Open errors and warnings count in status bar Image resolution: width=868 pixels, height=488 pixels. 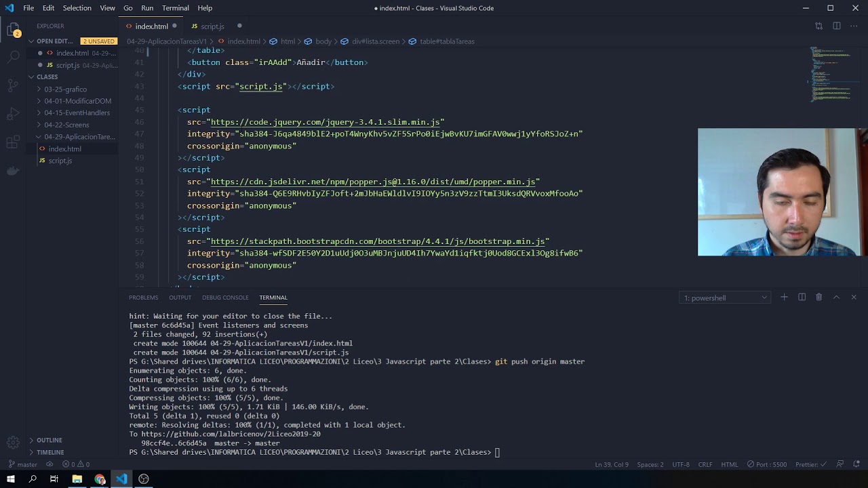coord(76,465)
